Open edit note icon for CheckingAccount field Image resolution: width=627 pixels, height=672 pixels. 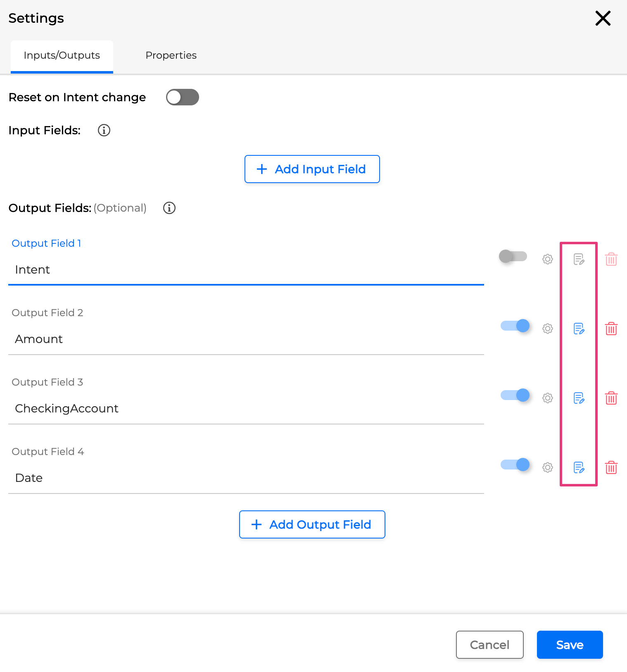coord(579,398)
